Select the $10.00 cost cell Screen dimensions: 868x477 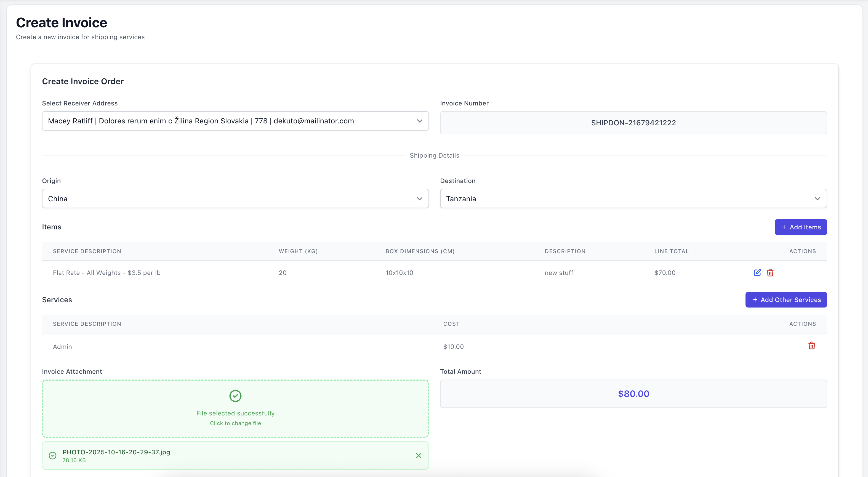453,346
